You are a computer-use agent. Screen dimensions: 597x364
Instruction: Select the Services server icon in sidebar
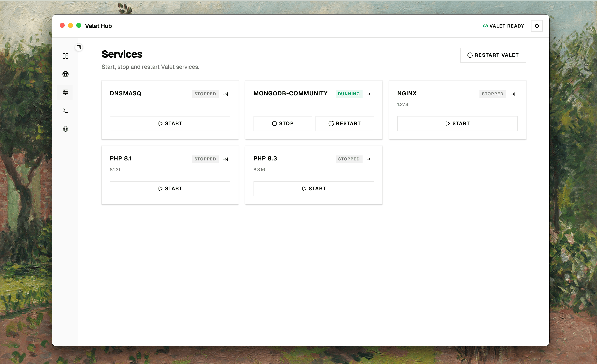66,92
